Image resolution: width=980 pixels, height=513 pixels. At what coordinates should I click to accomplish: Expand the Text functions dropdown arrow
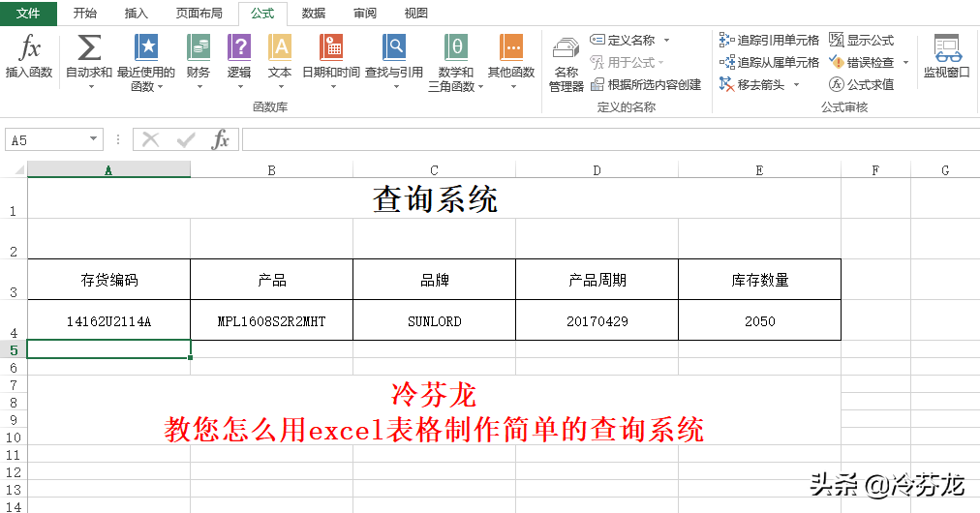pyautogui.click(x=281, y=87)
